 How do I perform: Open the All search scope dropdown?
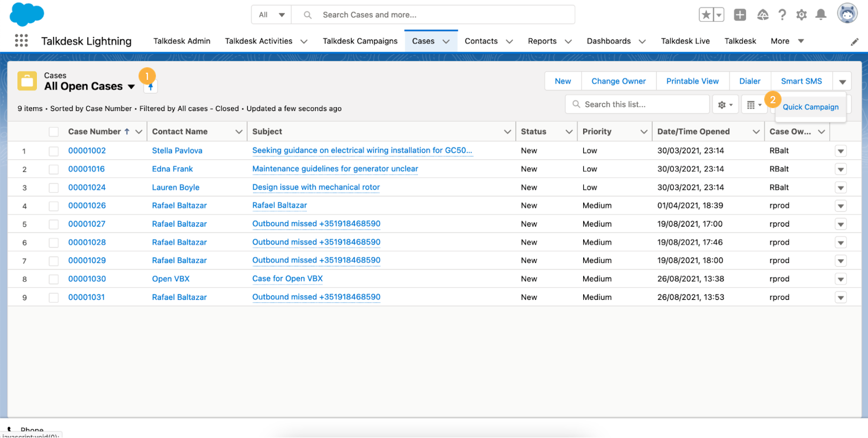tap(271, 15)
